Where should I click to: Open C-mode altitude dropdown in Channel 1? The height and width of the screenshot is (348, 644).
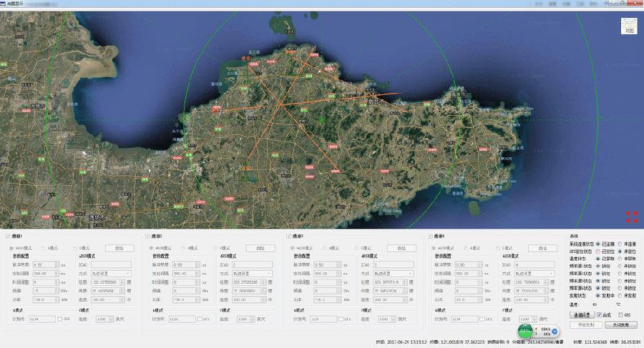pos(104,319)
